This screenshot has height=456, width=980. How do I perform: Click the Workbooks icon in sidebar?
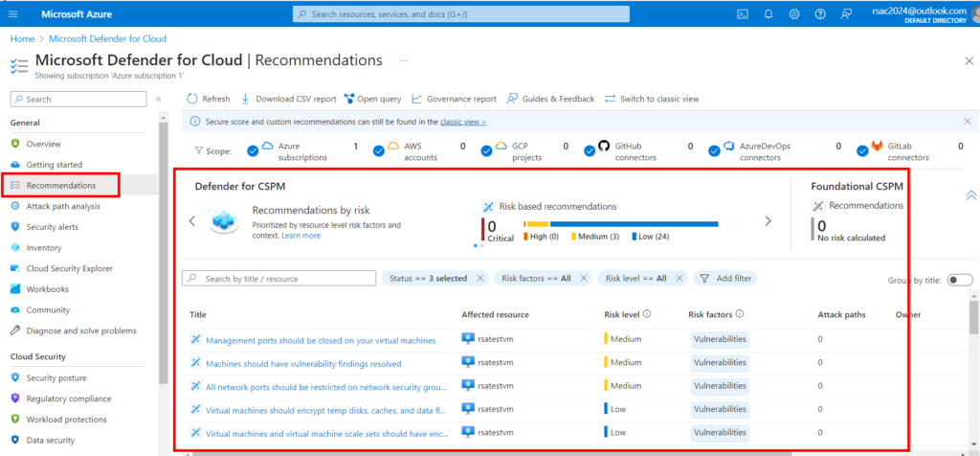[15, 289]
